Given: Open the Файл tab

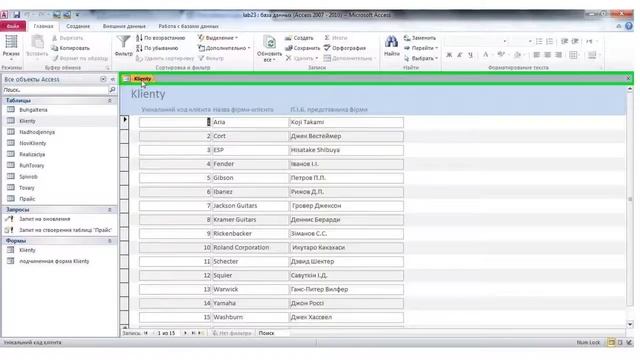Looking at the screenshot, I should click(x=13, y=26).
